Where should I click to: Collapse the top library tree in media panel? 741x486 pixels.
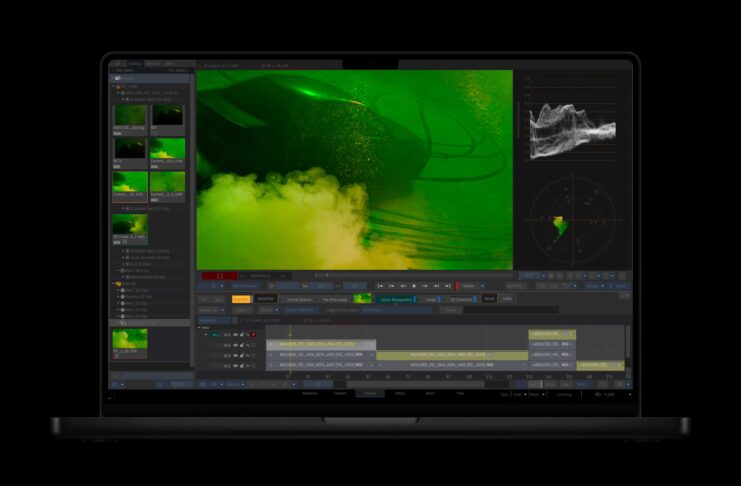point(115,86)
